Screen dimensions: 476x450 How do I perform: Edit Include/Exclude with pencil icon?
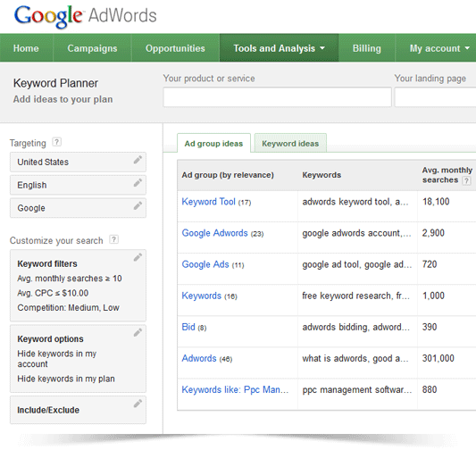point(138,404)
